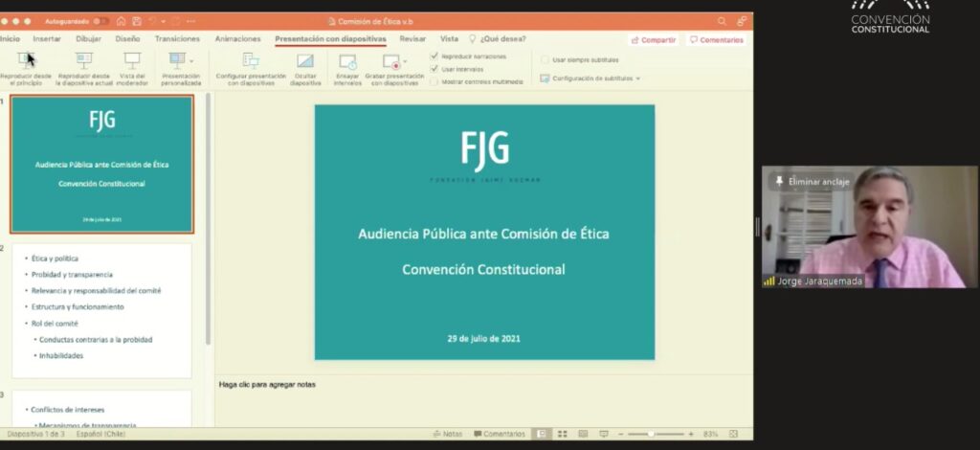
Task: Click the slide panel vertical scrollbar
Action: (208, 218)
